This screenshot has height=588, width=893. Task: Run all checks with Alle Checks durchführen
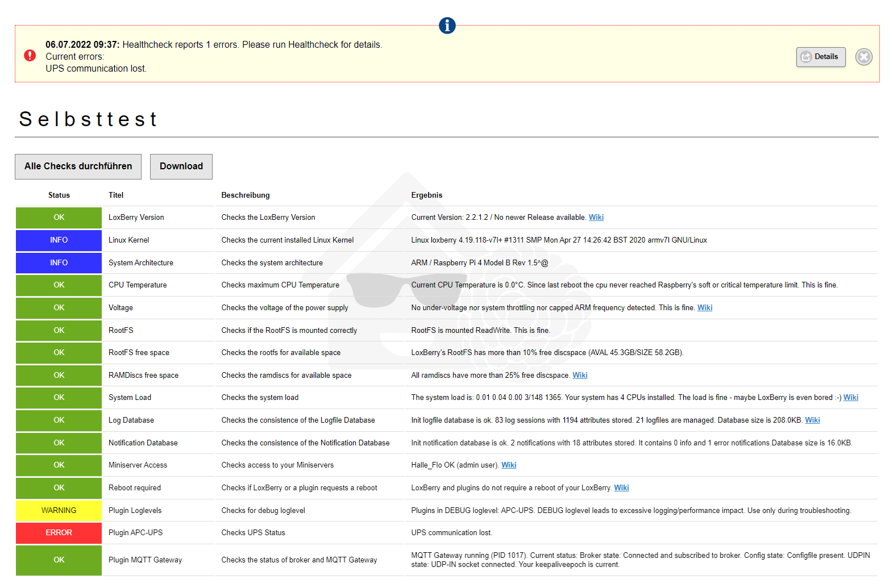(x=78, y=166)
